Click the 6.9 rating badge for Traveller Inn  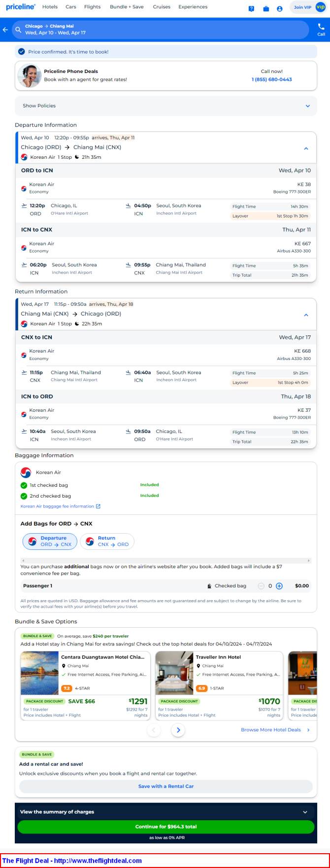pos(201,688)
